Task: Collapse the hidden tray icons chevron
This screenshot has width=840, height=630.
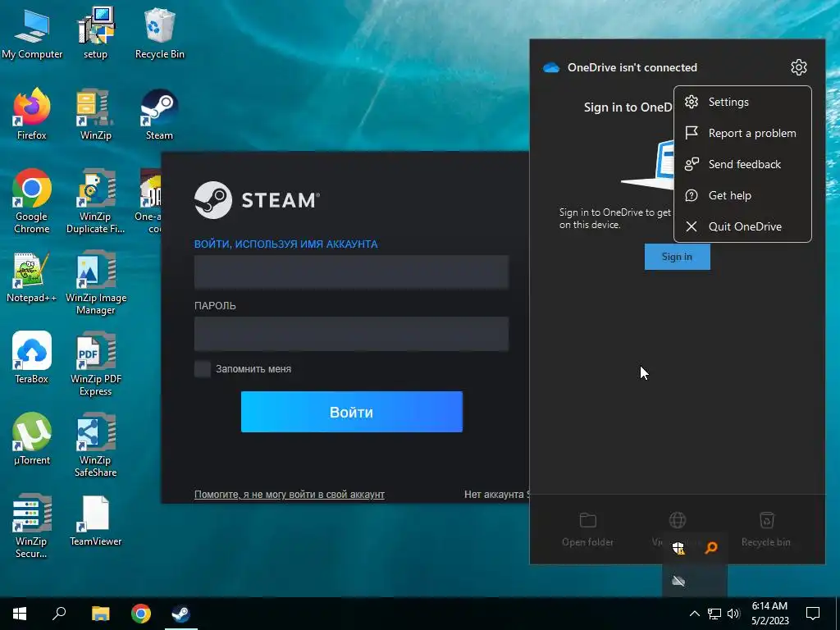Action: pos(694,614)
